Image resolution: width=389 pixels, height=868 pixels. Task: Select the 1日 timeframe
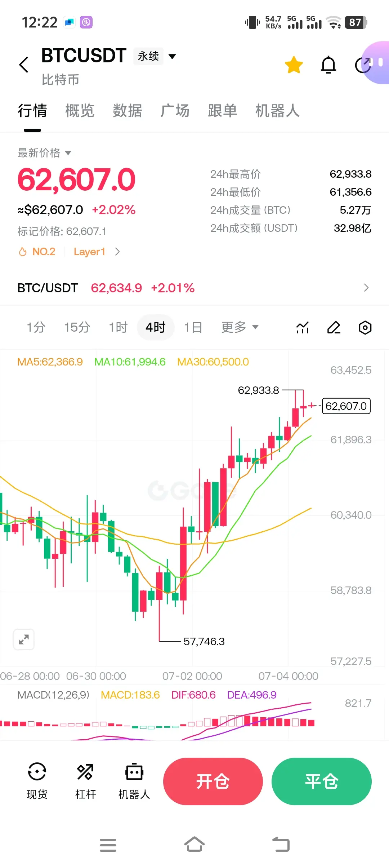tap(193, 327)
